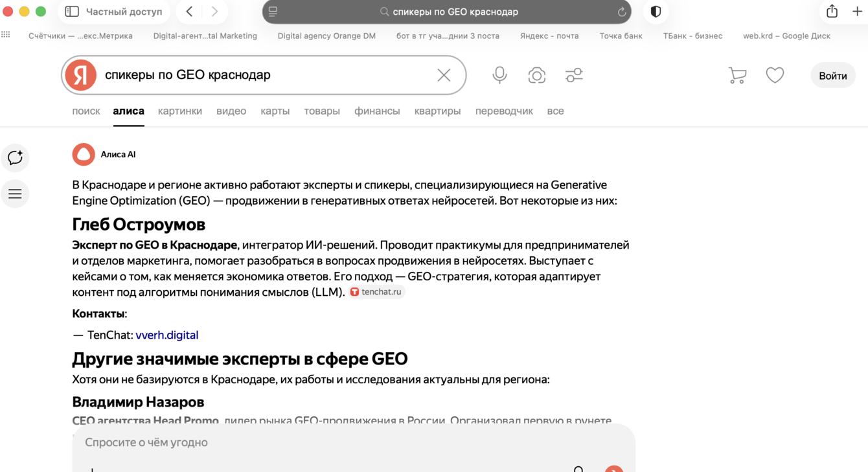The width and height of the screenshot is (868, 472).
Task: Open the vverh.digital link
Action: (166, 335)
